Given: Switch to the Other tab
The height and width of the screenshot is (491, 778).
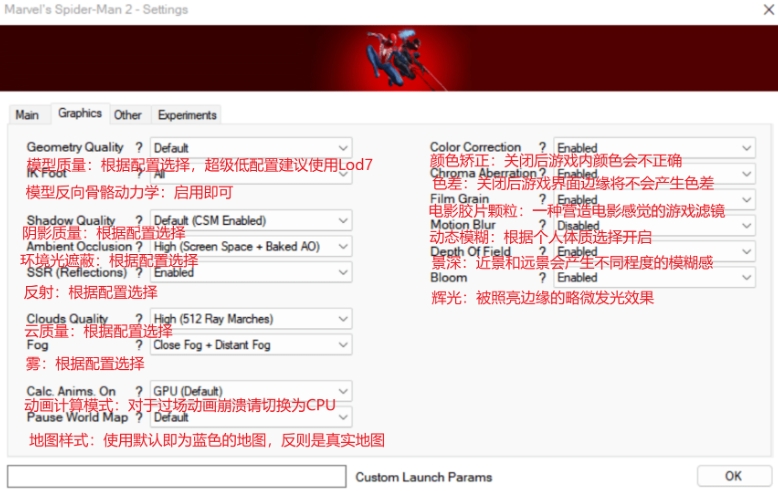Looking at the screenshot, I should coord(128,115).
